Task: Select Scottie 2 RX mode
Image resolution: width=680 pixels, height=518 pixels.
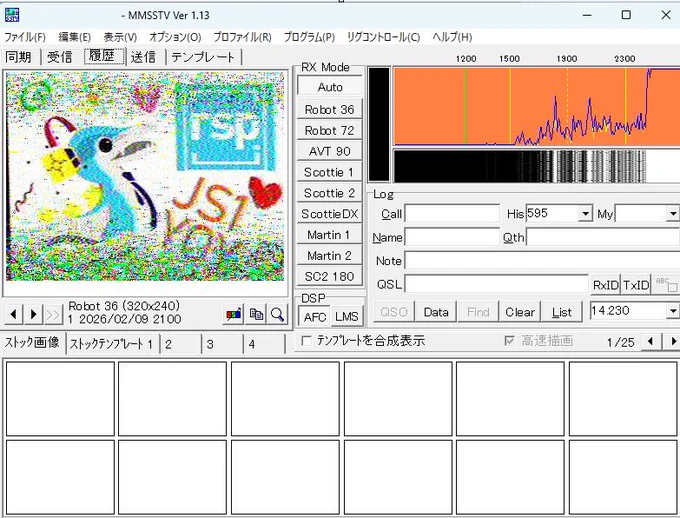Action: 330,193
